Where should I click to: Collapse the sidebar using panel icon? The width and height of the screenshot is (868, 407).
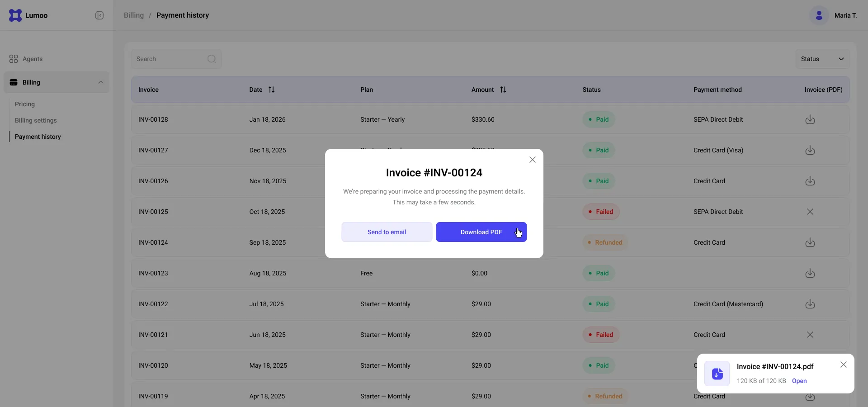[x=99, y=15]
